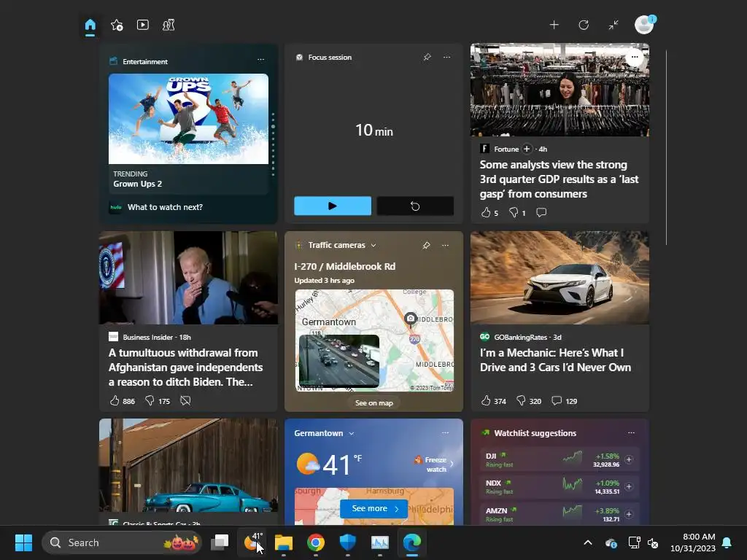Click disabled comments icon on Business Insider article
The image size is (747, 560).
[185, 401]
